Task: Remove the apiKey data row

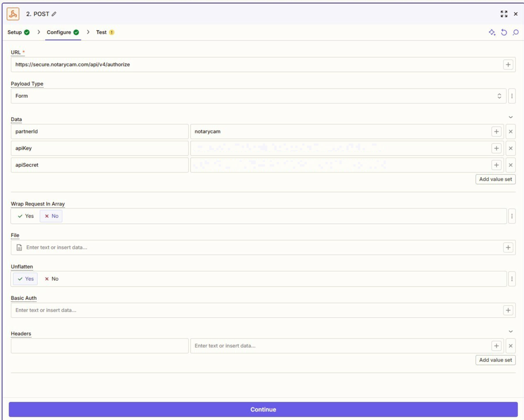Action: [x=511, y=148]
